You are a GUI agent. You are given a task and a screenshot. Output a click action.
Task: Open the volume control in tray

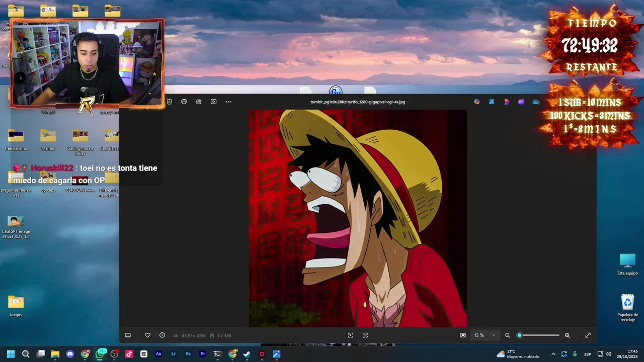coord(608,354)
